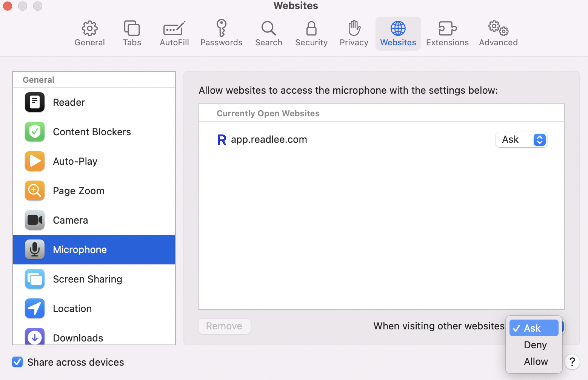Open the Advanced gears tab
This screenshot has height=380, width=588.
(x=498, y=34)
